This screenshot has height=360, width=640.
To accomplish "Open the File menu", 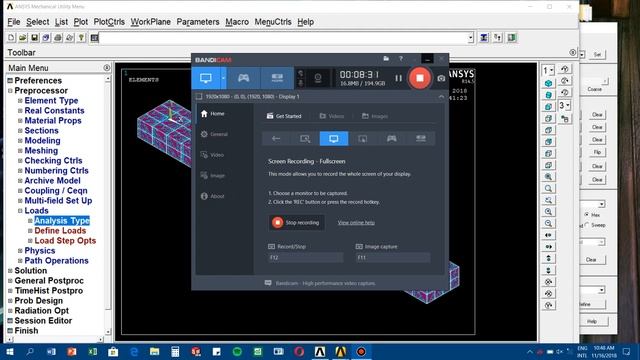I will (x=14, y=22).
